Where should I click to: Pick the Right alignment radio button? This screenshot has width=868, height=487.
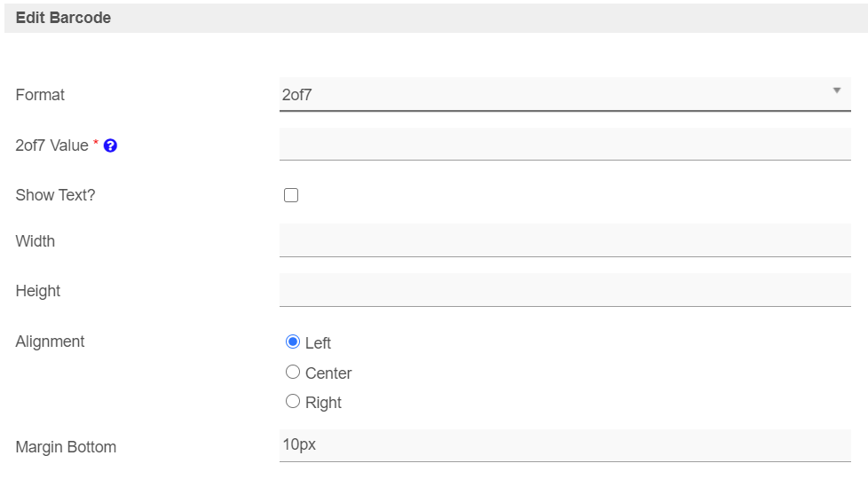pos(293,402)
